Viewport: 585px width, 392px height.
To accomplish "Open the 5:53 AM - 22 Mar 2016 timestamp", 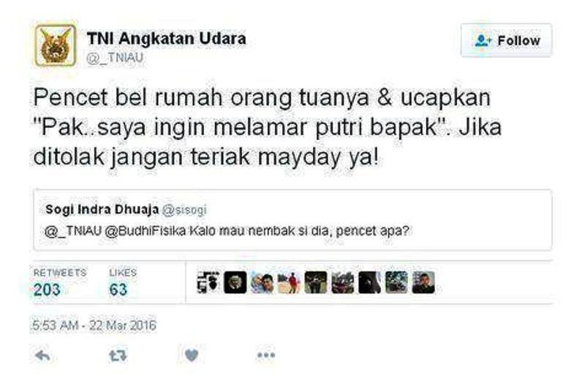I will pos(94,325).
